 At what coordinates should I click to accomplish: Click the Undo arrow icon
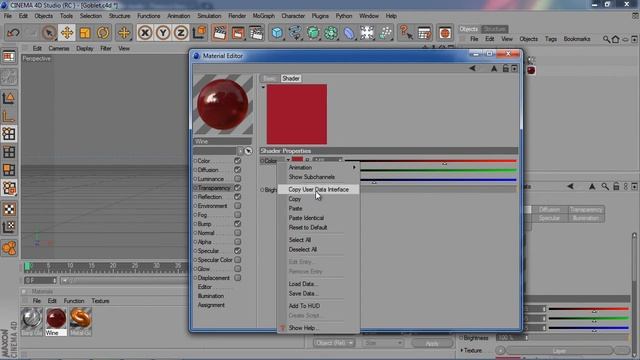[x=13, y=33]
